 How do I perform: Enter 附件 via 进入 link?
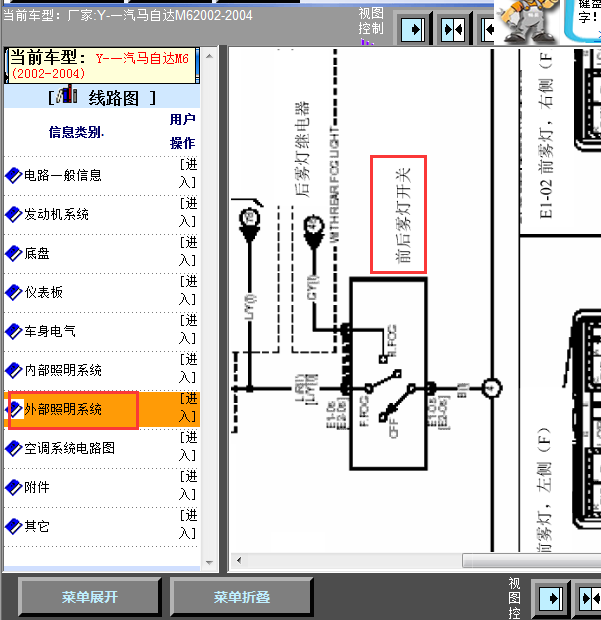coord(188,485)
